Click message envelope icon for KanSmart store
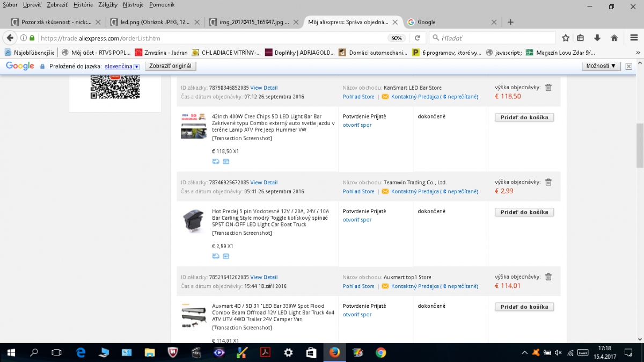Screen dimensions: 644x362 (385, 97)
